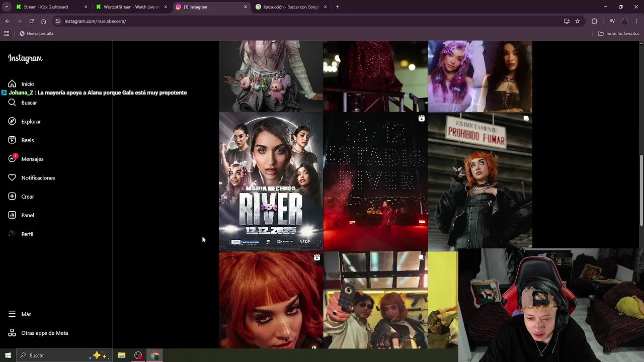Open OBS recording app in taskbar
The width and height of the screenshot is (644, 362).
coord(138,355)
